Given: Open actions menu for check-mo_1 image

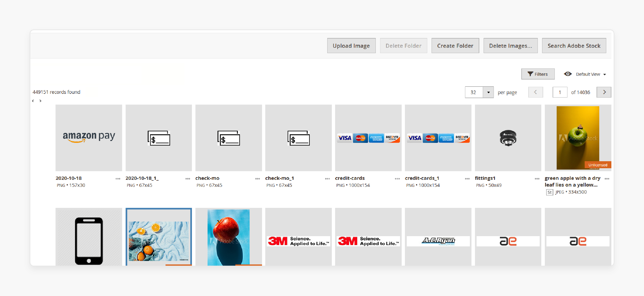Looking at the screenshot, I should tap(327, 179).
